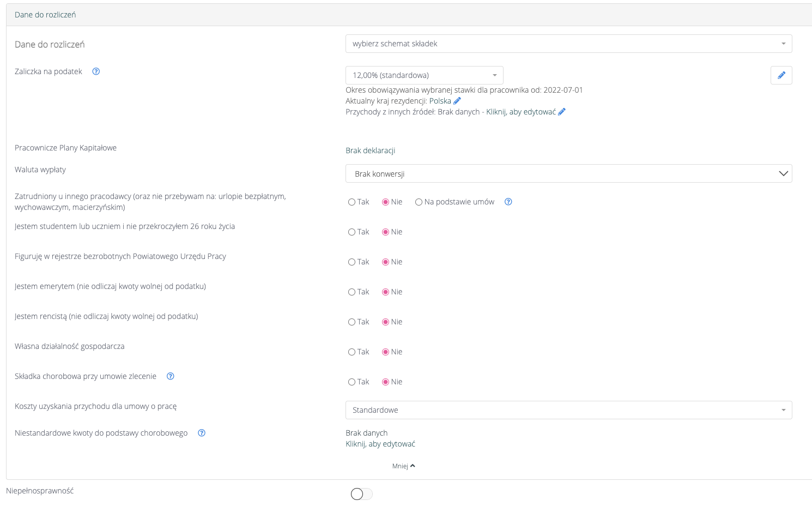Click pencil icon next to Polska residency

pos(457,101)
